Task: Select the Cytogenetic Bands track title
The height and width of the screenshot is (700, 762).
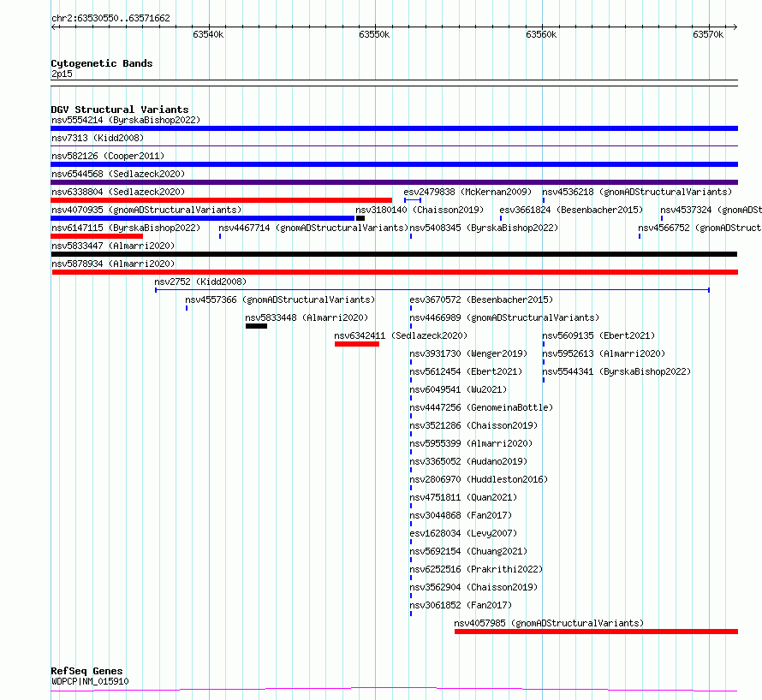Action: (102, 63)
